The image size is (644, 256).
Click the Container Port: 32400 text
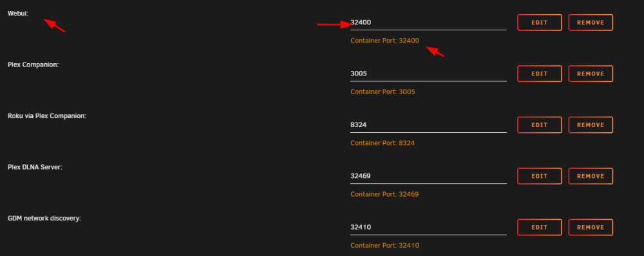point(385,41)
